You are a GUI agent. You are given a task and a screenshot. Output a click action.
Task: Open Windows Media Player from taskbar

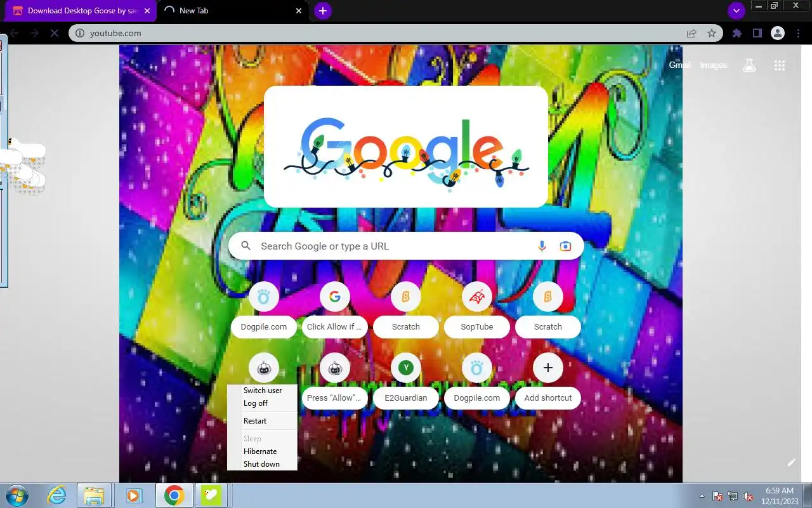(134, 495)
